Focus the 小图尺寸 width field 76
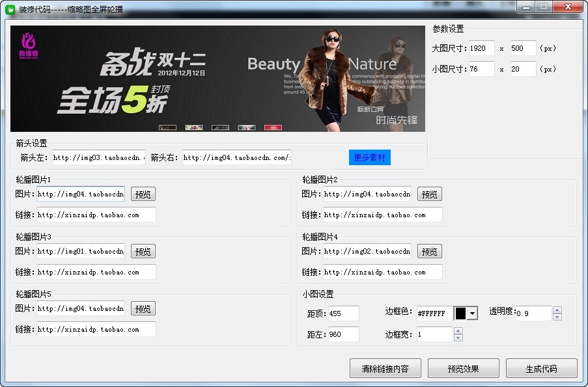 tap(481, 69)
